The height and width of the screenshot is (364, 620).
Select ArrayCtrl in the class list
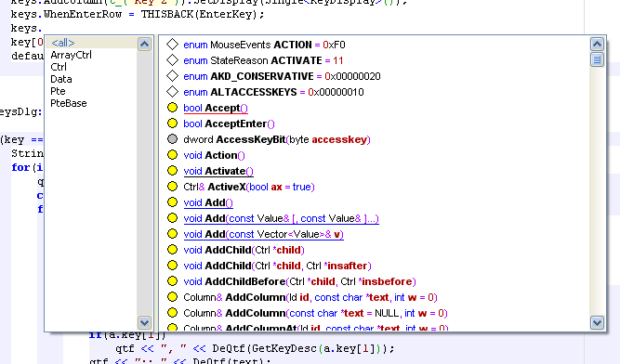72,55
